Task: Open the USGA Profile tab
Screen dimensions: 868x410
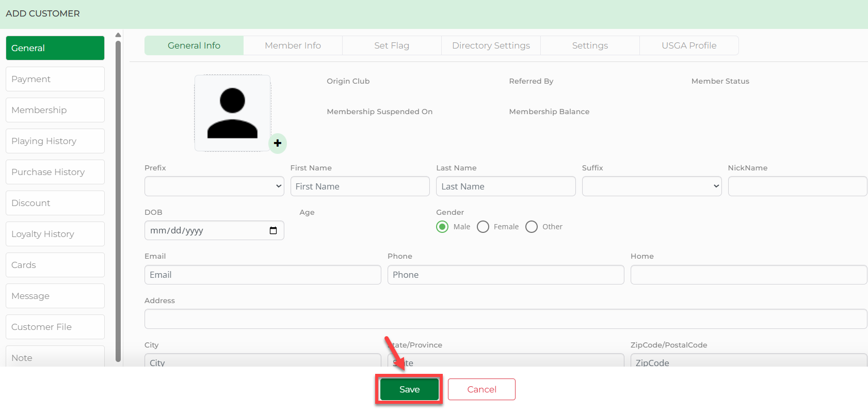Action: (x=689, y=45)
